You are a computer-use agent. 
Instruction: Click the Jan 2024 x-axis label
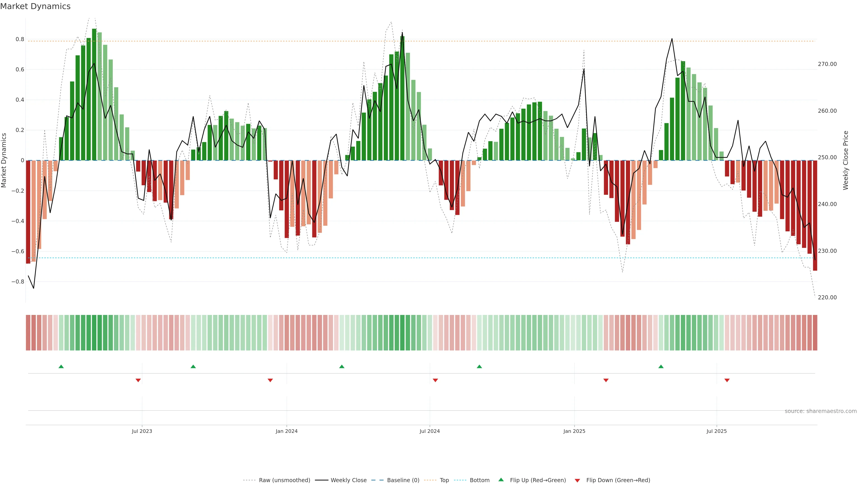tap(286, 431)
